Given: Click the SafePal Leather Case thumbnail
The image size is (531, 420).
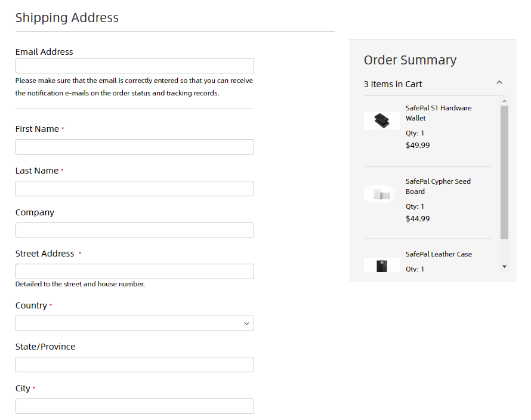Looking at the screenshot, I should pos(382,265).
